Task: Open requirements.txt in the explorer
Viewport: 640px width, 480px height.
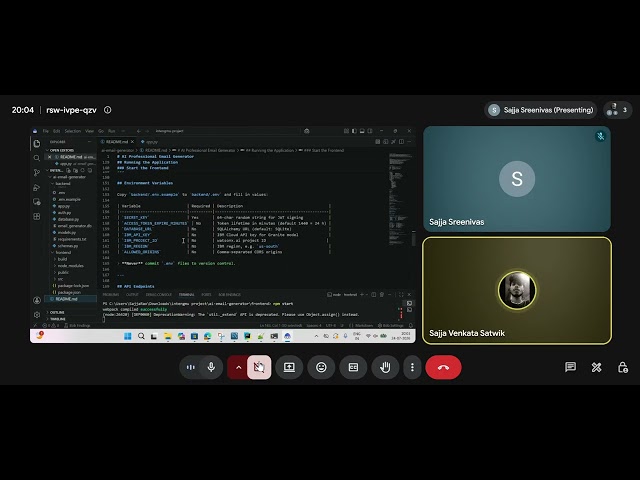Action: point(72,239)
